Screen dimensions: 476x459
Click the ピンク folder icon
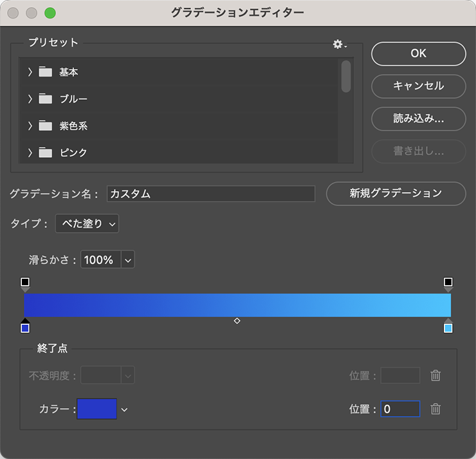pyautogui.click(x=45, y=153)
